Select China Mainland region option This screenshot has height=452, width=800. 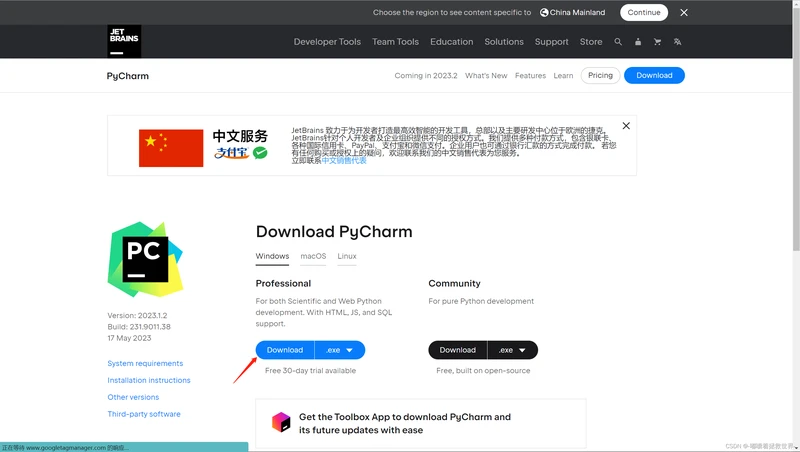(572, 12)
